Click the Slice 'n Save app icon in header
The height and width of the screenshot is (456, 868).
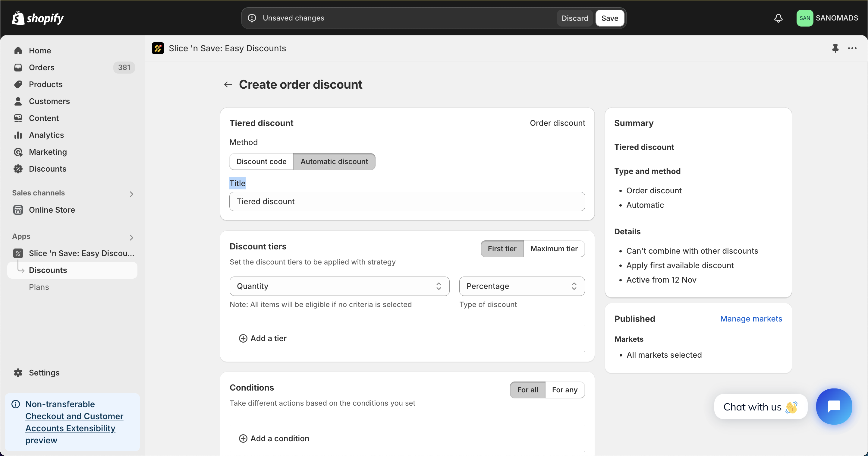[x=158, y=48]
